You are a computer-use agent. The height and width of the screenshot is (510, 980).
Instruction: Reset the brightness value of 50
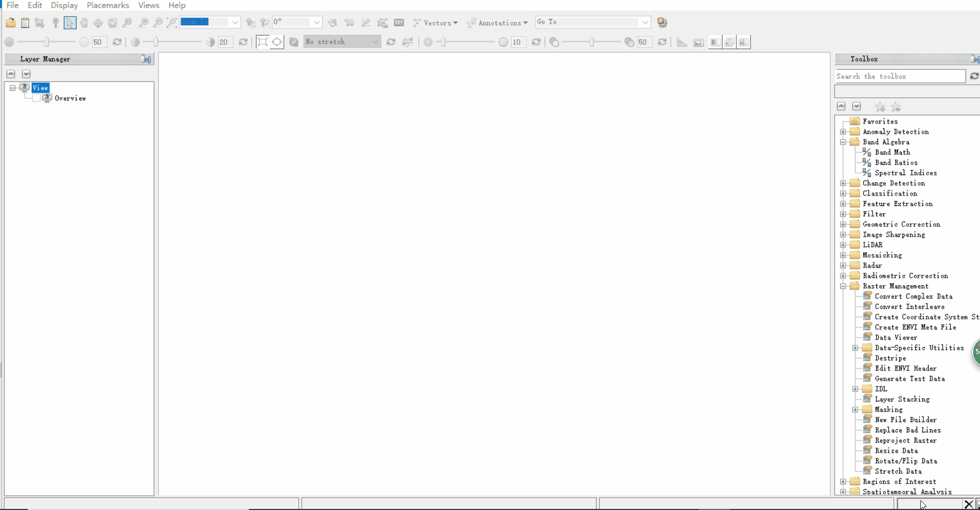click(x=117, y=42)
